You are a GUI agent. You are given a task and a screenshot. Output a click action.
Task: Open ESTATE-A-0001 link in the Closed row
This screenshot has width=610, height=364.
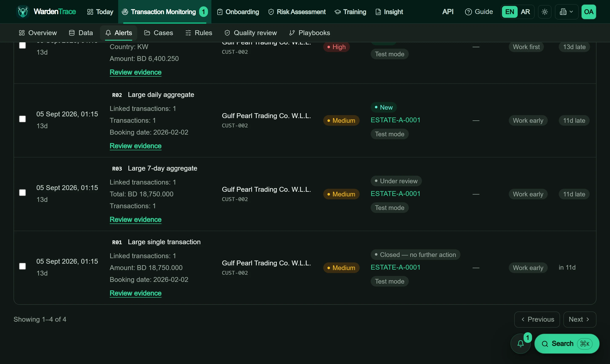pos(395,267)
